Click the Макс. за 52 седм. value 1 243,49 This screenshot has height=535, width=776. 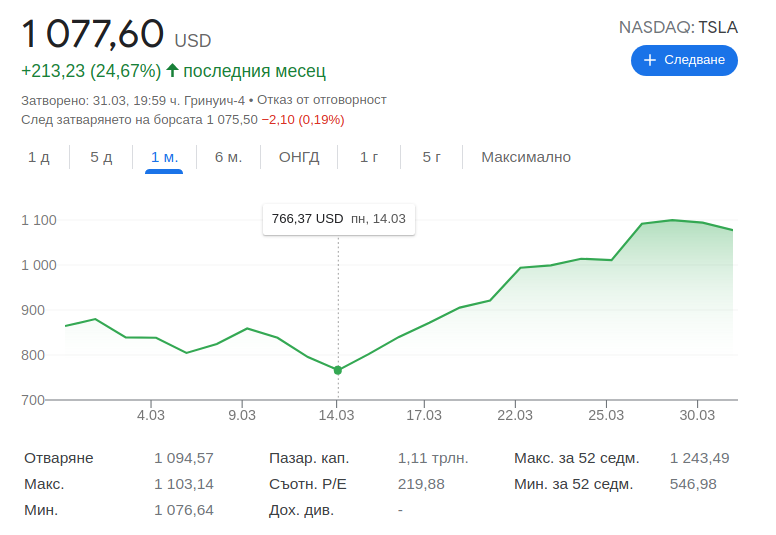(699, 458)
